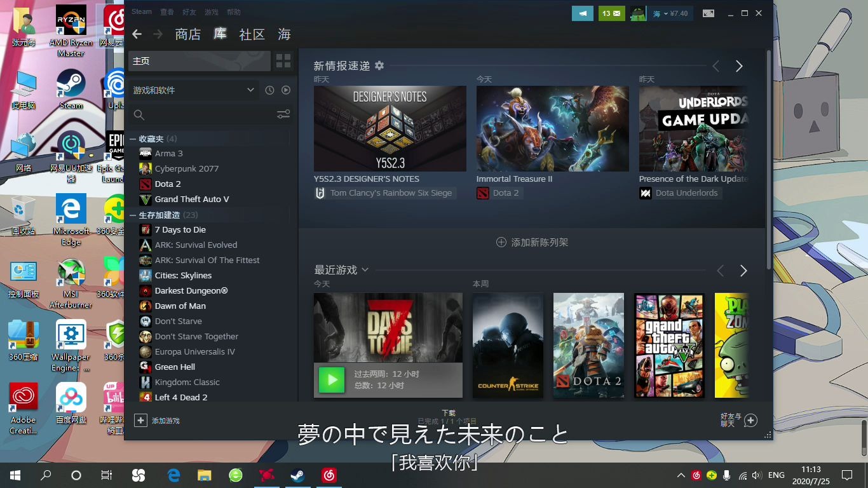
Task: Open the 游戏和软件 filter dropdown
Action: 193,90
